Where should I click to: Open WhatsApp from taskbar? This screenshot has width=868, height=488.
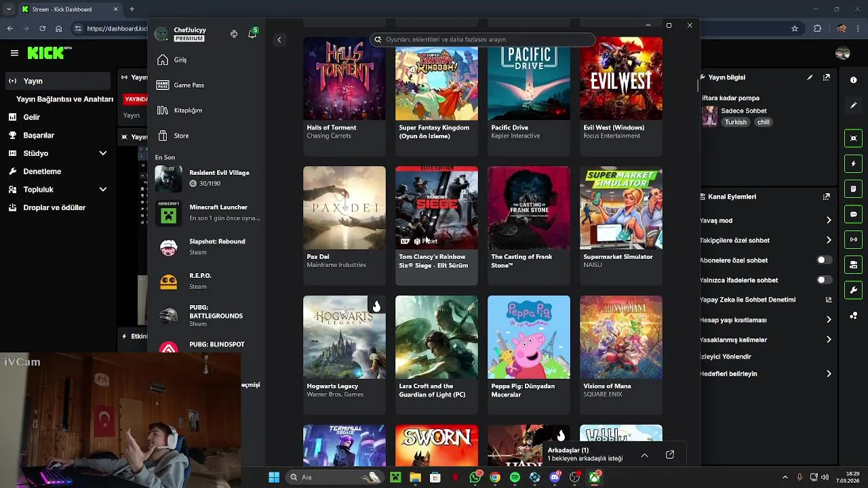(475, 477)
